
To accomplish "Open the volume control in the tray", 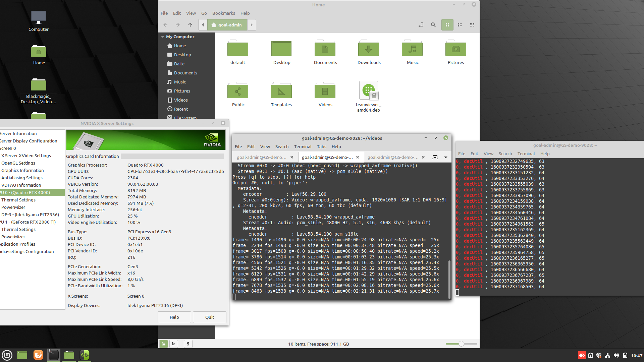I will [x=616, y=355].
